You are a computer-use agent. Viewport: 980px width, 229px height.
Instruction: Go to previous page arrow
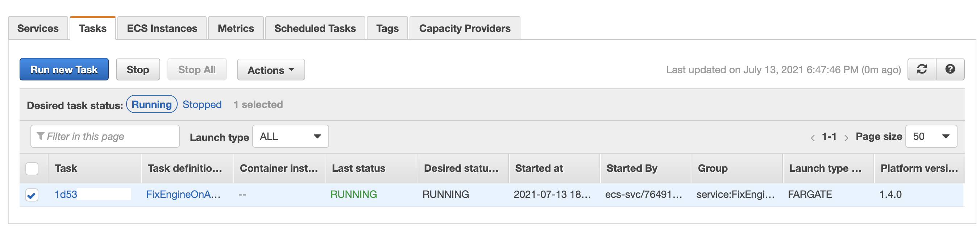tap(813, 138)
